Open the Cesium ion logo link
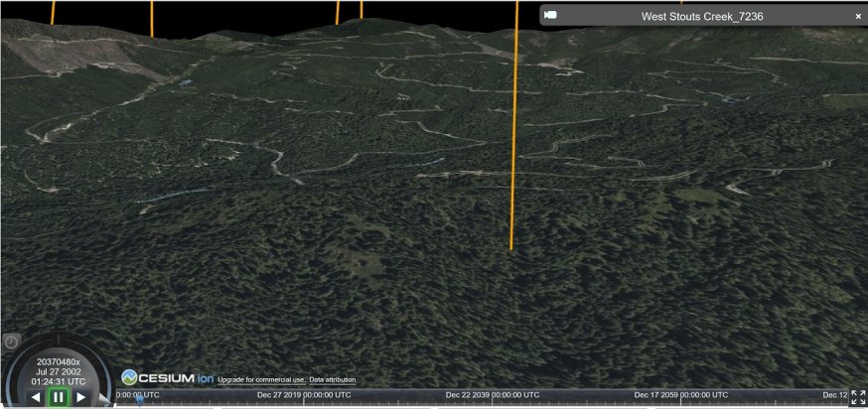The image size is (868, 409). click(167, 377)
